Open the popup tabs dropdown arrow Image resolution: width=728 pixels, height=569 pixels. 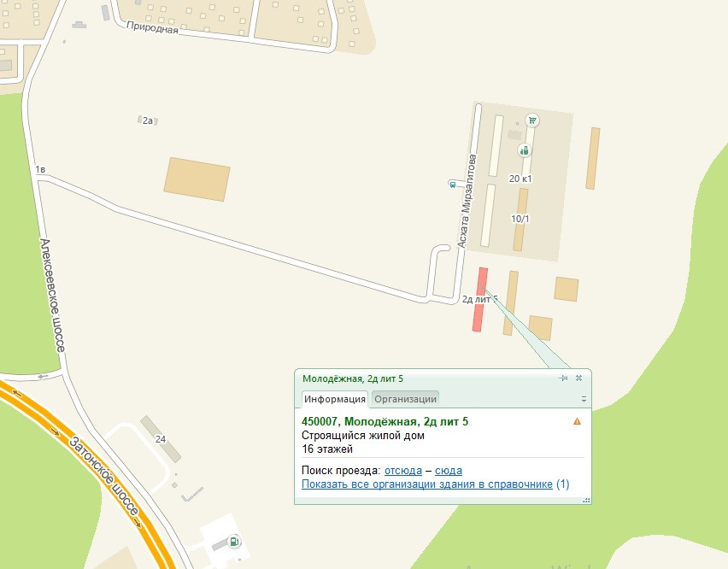point(584,399)
